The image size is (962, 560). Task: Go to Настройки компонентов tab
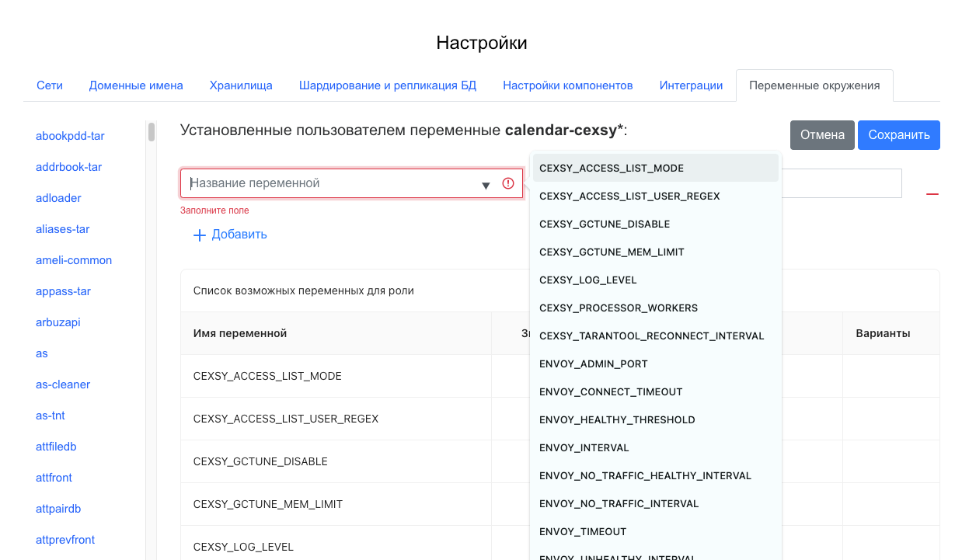[567, 85]
